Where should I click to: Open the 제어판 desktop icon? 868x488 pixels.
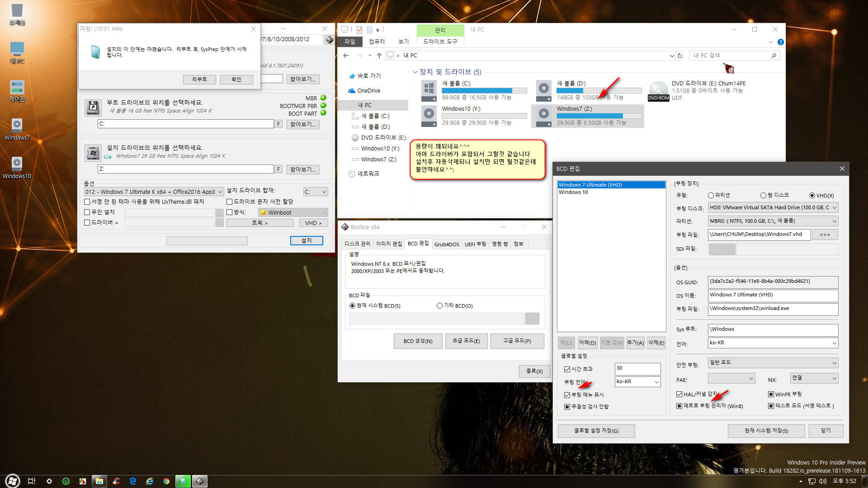tap(17, 87)
